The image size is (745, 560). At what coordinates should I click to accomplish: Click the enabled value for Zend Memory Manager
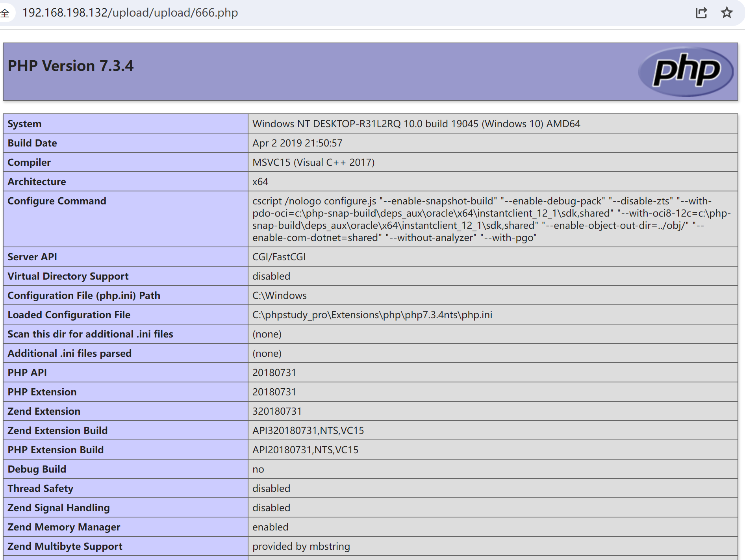[x=271, y=527]
